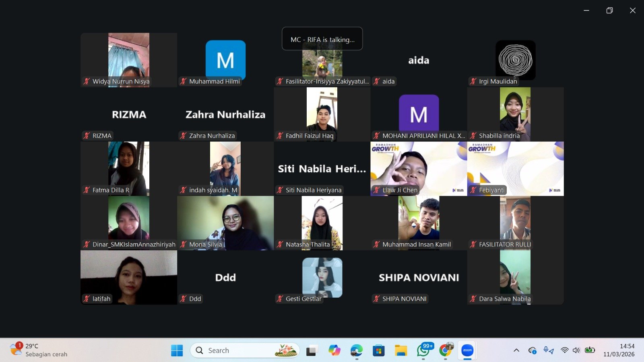Open Microsoft Store from the taskbar
This screenshot has width=644, height=362.
click(x=378, y=350)
